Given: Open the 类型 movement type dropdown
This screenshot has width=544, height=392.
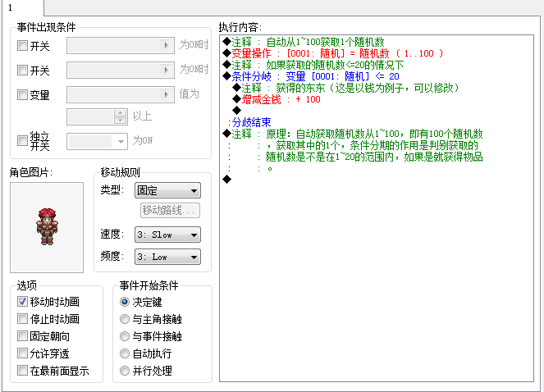Looking at the screenshot, I should [x=167, y=190].
